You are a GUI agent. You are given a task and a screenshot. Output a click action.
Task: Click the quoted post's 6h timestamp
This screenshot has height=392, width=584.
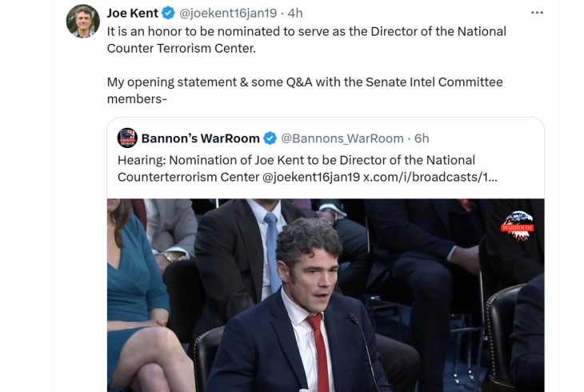(x=422, y=138)
